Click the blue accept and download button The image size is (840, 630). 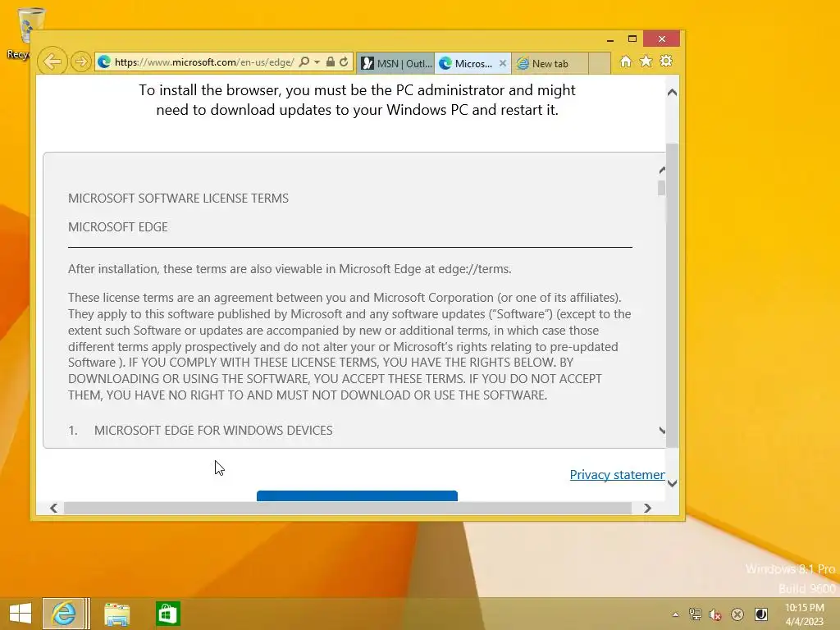pos(357,495)
